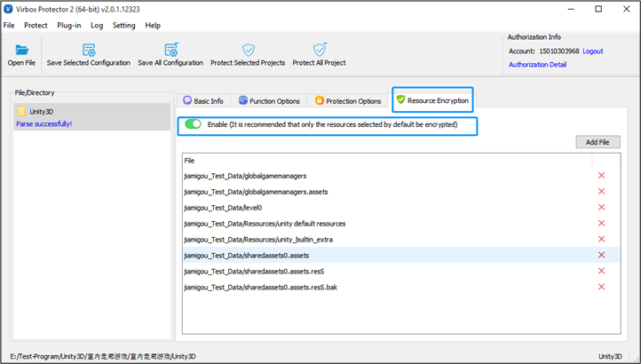This screenshot has height=364, width=641.
Task: Close the Virbox Protector window
Action: point(626,9)
